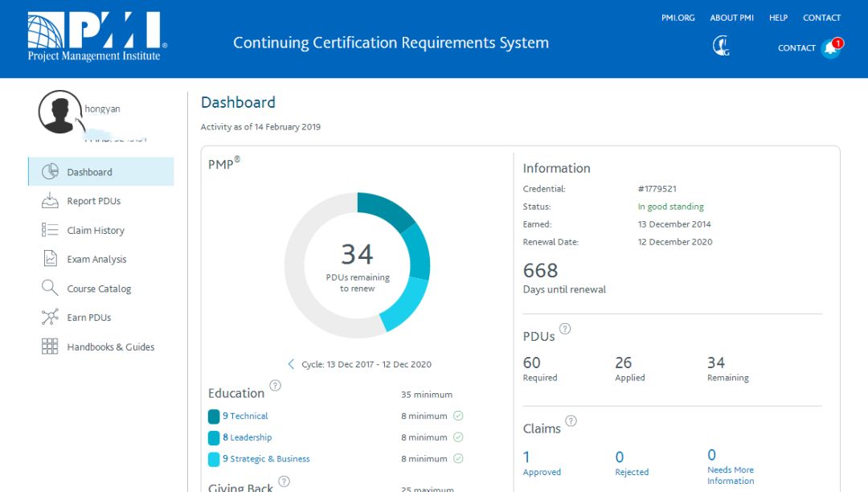Viewport: 868px width, 492px height.
Task: View the 0 Rejected claims link
Action: pyautogui.click(x=632, y=463)
